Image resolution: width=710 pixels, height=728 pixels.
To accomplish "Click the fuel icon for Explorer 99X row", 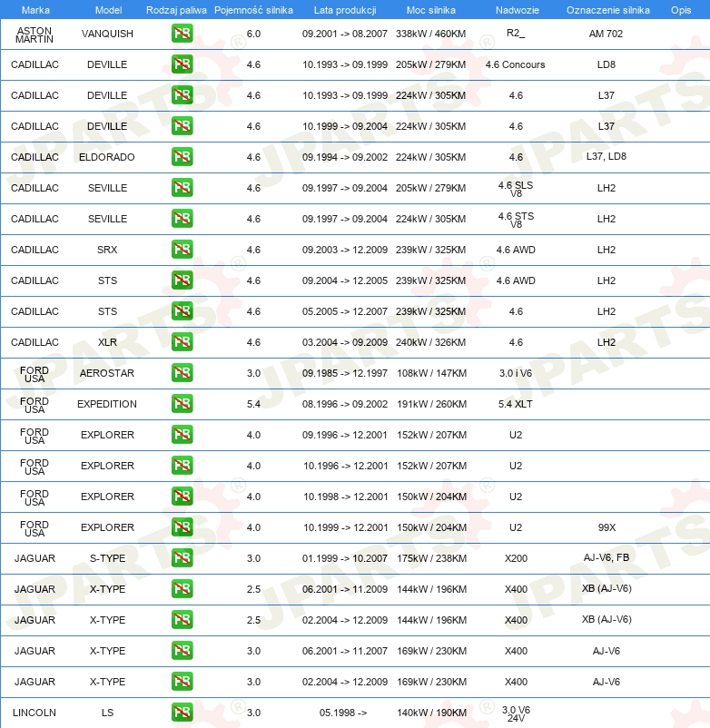I will 182,527.
